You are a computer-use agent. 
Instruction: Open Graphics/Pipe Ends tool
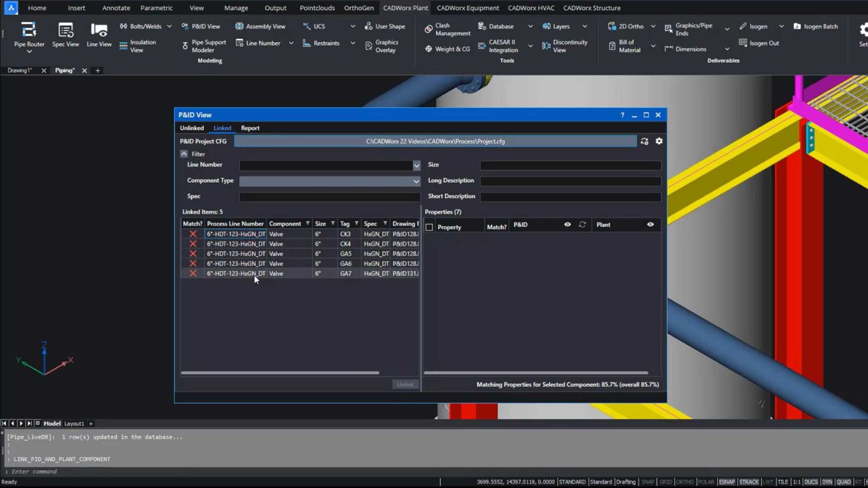688,30
